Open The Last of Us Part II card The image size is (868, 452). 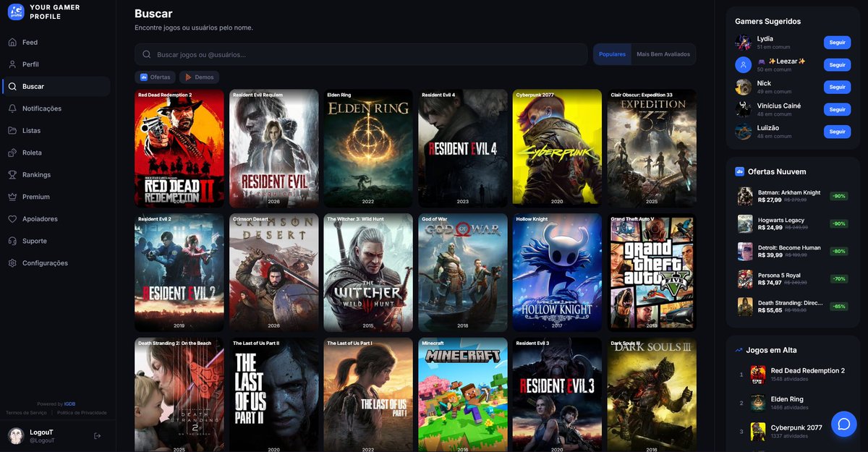pos(274,395)
